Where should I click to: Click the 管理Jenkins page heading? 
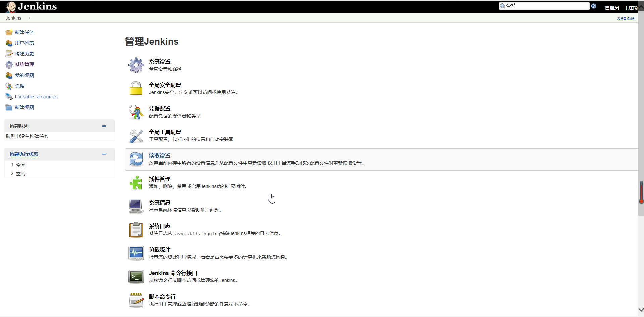[x=152, y=41]
